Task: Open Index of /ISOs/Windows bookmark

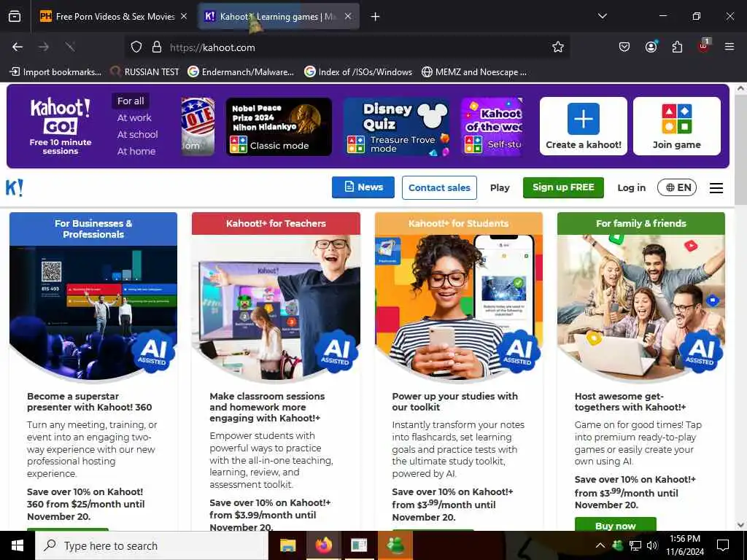Action: [358, 72]
